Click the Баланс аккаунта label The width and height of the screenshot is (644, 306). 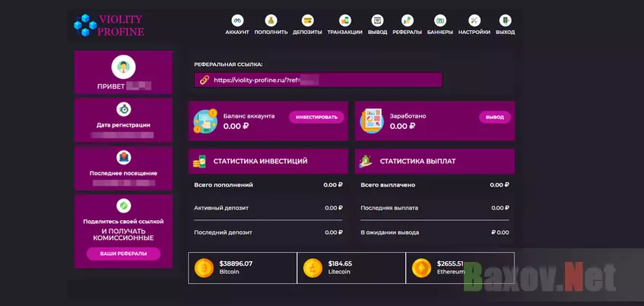pyautogui.click(x=249, y=116)
